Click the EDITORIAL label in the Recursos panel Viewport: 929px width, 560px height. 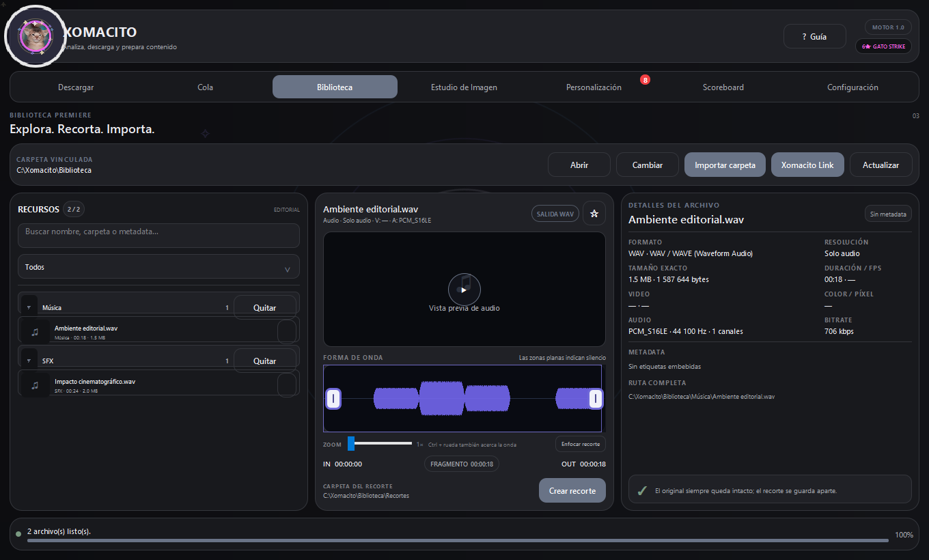click(287, 210)
